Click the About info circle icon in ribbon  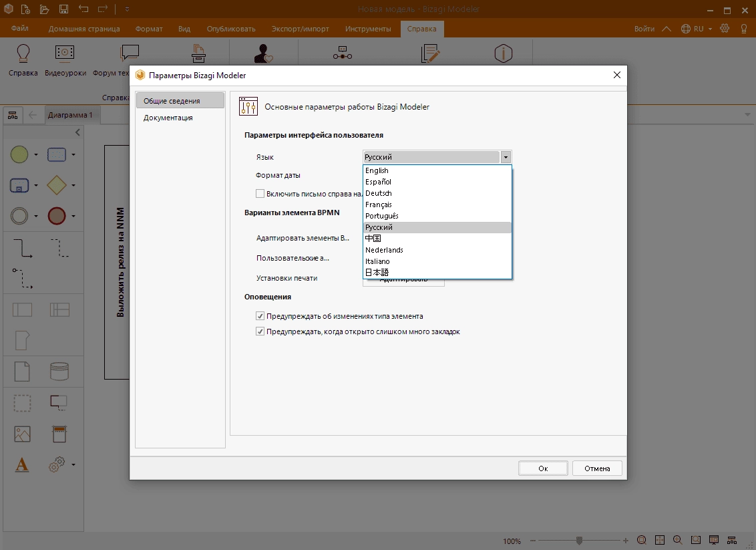point(503,53)
